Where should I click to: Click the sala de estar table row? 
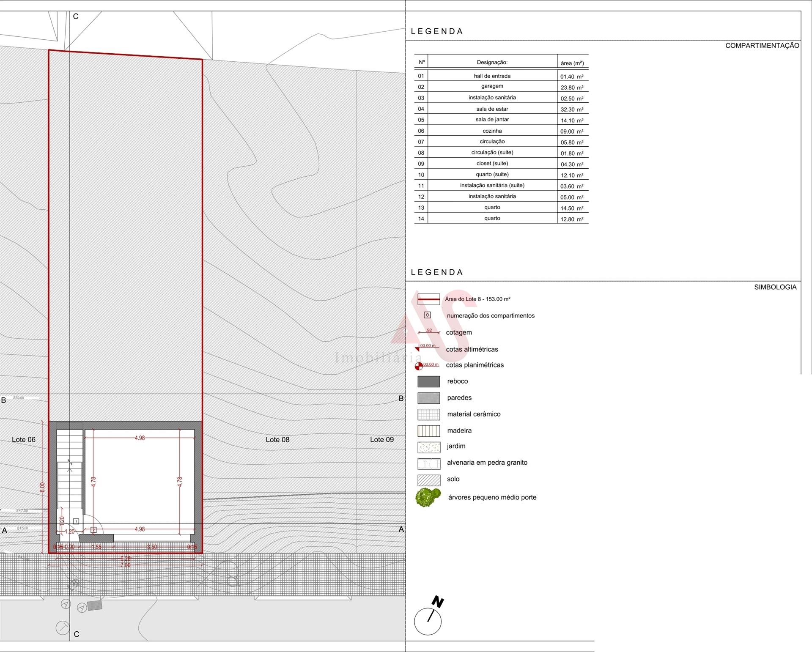501,109
